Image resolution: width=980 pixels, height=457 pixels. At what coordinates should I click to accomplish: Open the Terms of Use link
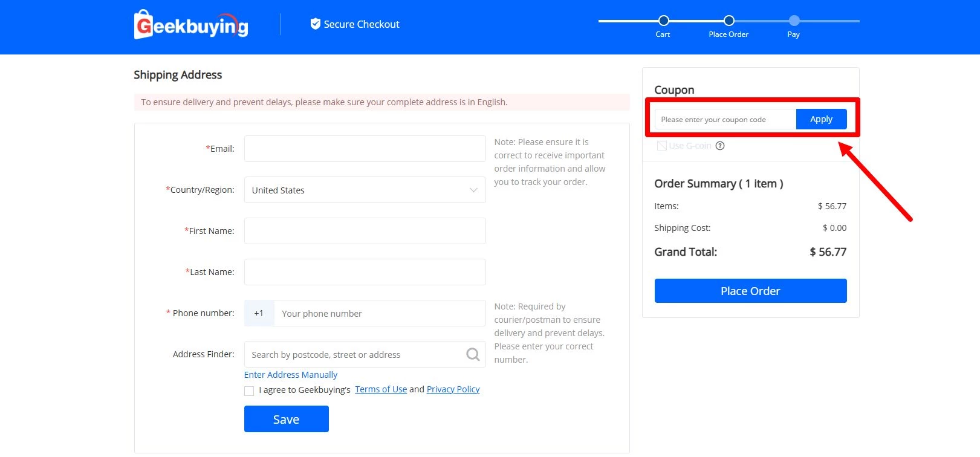[381, 389]
